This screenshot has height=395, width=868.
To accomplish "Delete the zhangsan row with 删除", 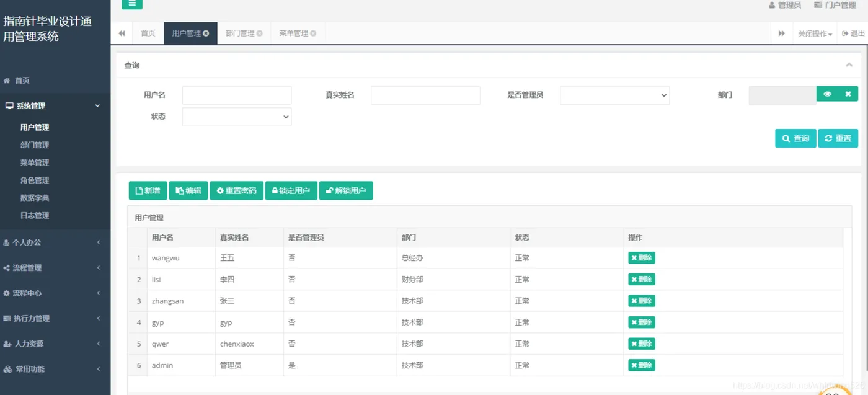I will click(641, 301).
